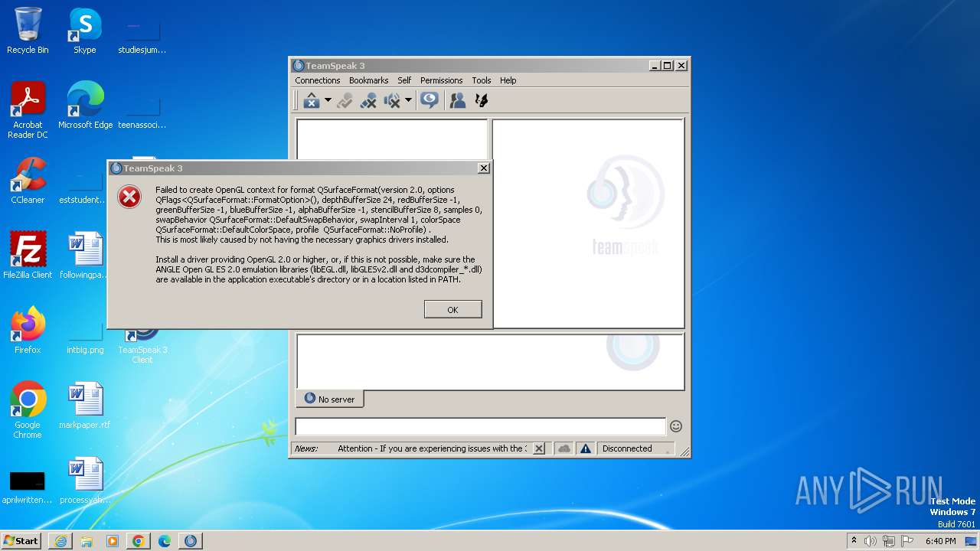Click the Edge taskbar icon

165,541
